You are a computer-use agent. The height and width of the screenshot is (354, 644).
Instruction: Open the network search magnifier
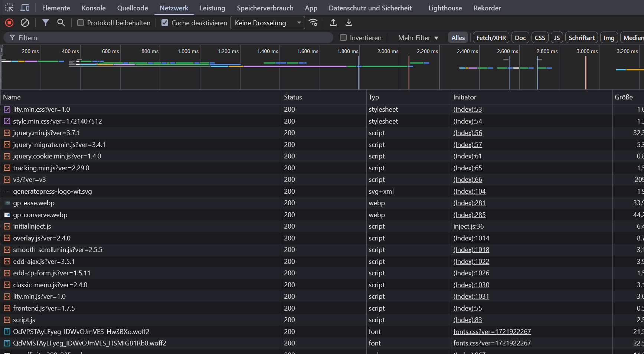pyautogui.click(x=61, y=23)
